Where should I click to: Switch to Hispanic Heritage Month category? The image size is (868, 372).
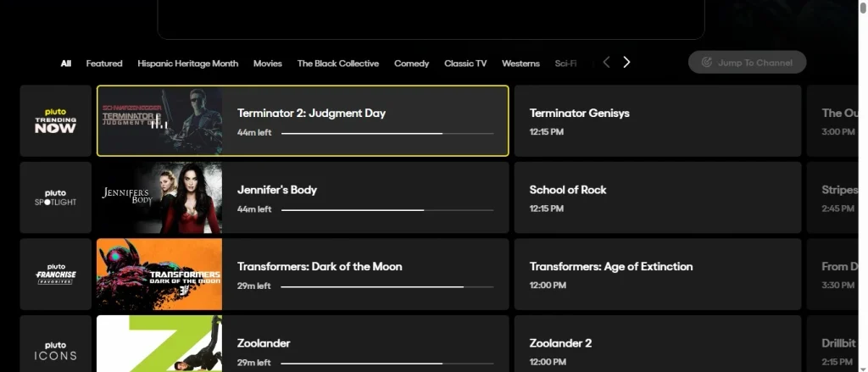(x=187, y=64)
